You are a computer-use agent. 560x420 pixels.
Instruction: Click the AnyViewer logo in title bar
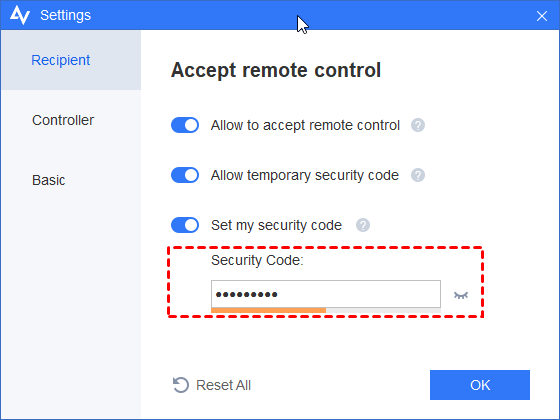20,15
